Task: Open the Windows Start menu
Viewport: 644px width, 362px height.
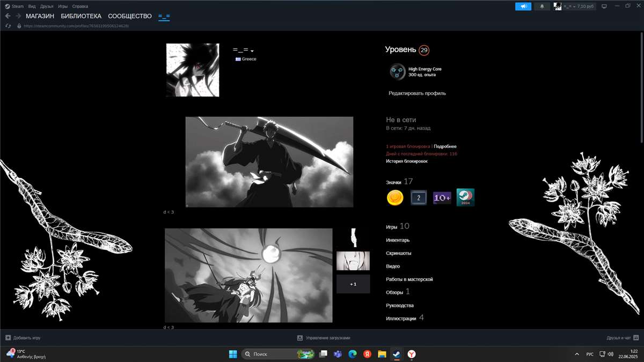Action: 233,354
